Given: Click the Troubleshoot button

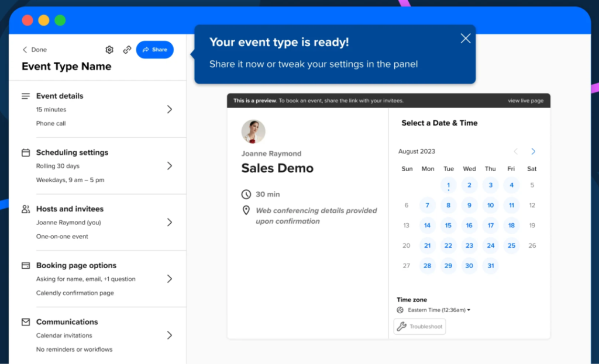Looking at the screenshot, I should (419, 327).
